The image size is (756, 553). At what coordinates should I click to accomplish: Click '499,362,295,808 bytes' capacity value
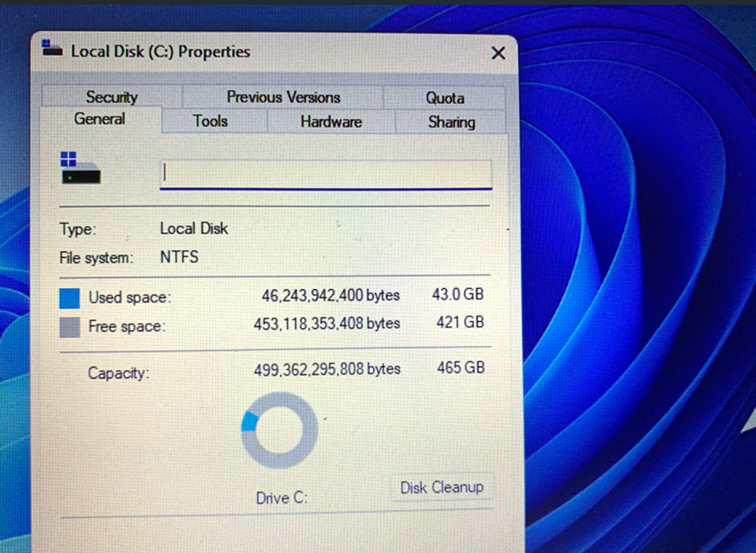click(x=327, y=369)
